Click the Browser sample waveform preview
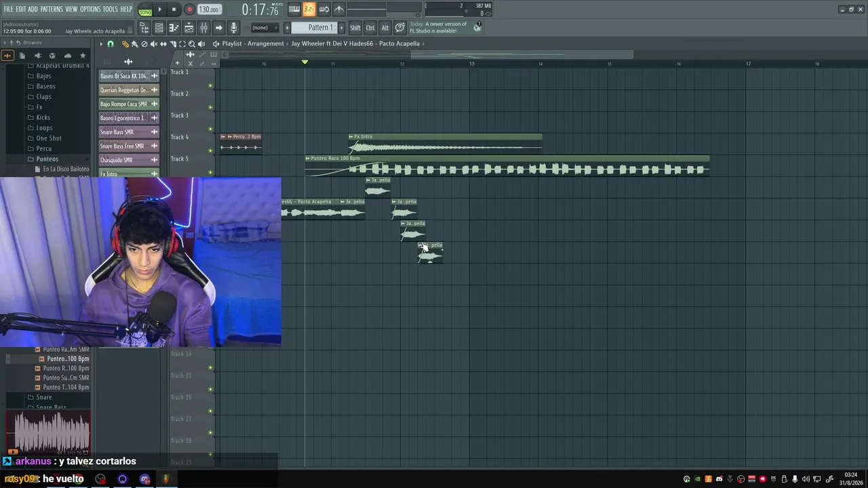 [48, 432]
